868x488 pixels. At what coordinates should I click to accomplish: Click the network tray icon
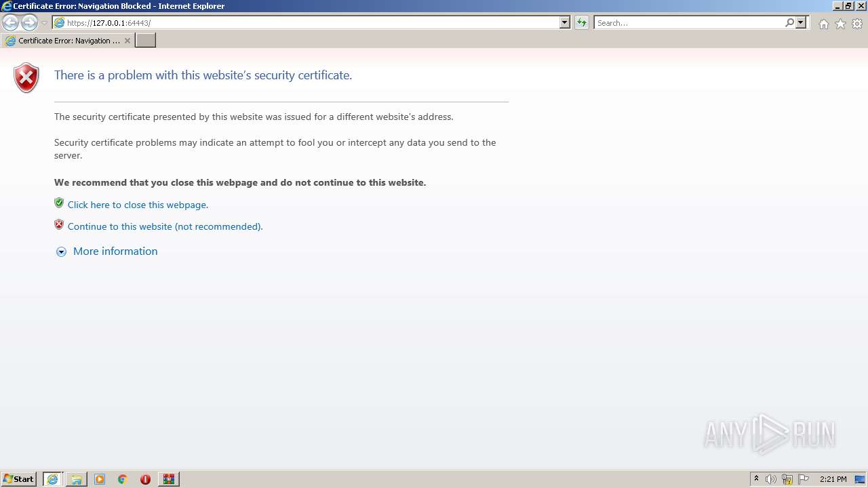(787, 479)
